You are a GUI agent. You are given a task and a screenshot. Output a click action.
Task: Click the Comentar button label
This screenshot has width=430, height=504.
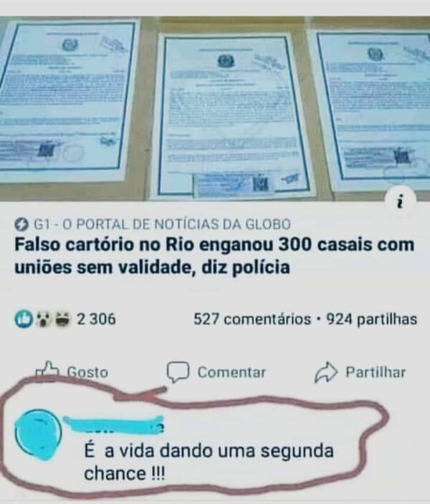click(x=231, y=372)
